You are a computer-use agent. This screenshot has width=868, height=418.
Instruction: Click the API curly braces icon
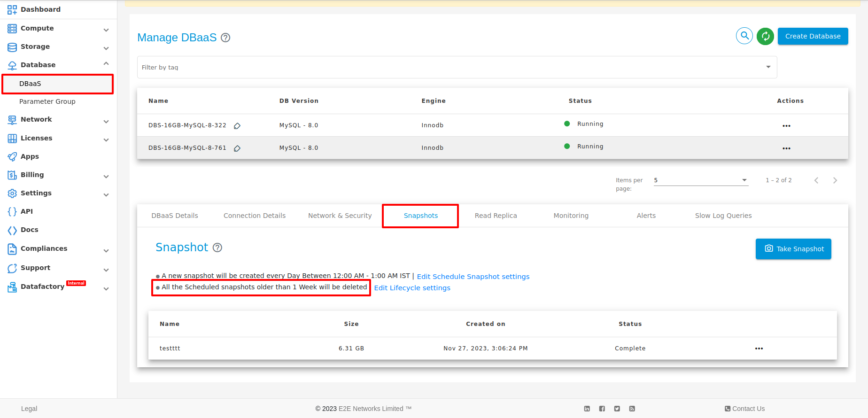pyautogui.click(x=12, y=211)
